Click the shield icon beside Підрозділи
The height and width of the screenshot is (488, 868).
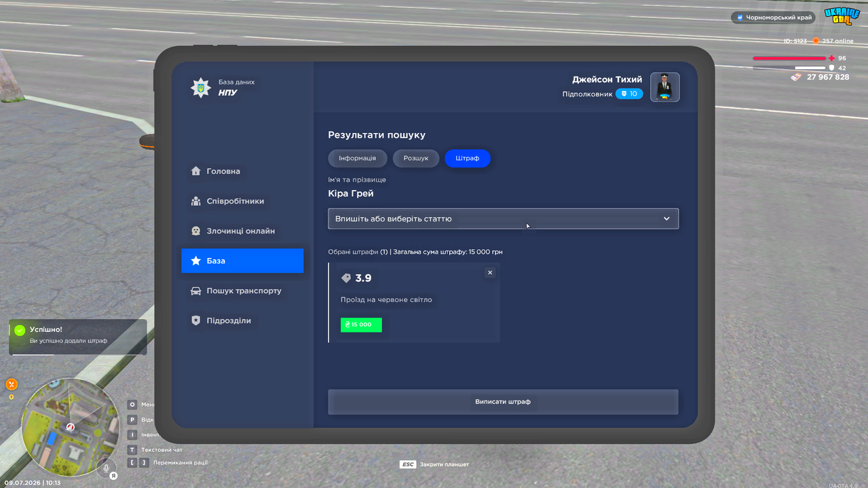click(196, 320)
